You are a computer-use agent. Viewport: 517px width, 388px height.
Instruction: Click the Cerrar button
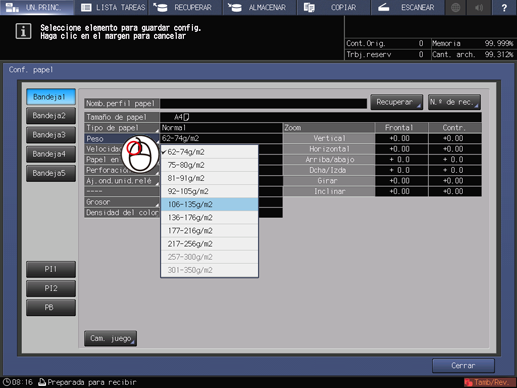pos(463,366)
